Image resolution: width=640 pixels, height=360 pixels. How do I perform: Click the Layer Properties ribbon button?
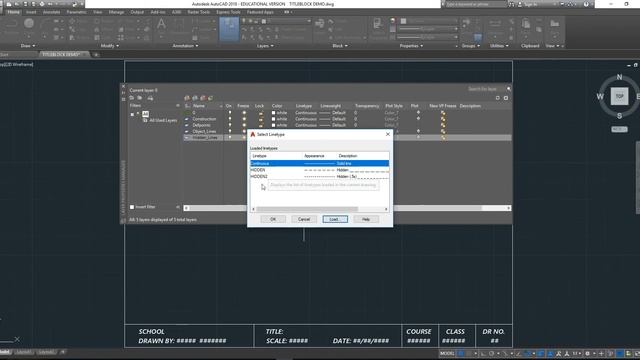[229, 29]
